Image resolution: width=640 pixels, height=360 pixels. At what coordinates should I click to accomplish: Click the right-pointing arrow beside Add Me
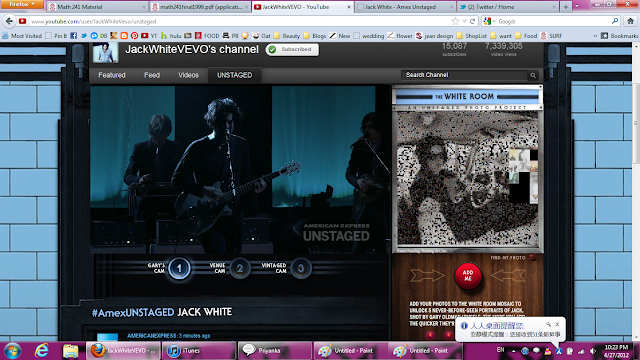tap(427, 276)
